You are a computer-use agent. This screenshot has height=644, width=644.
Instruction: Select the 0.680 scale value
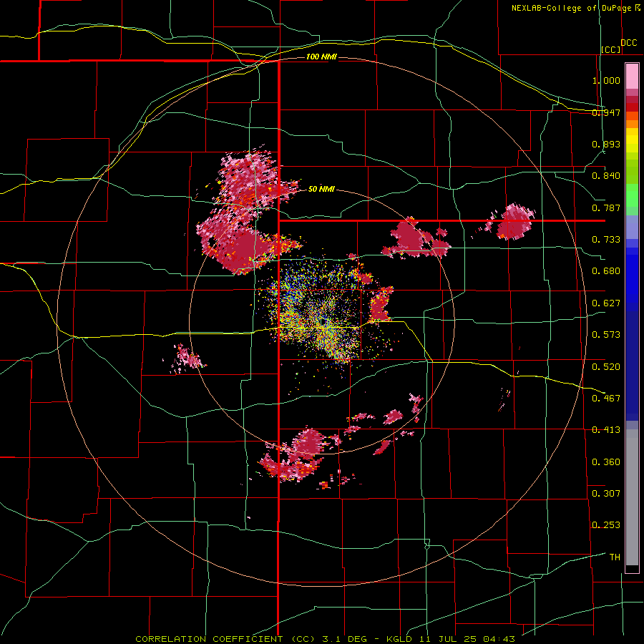(606, 271)
